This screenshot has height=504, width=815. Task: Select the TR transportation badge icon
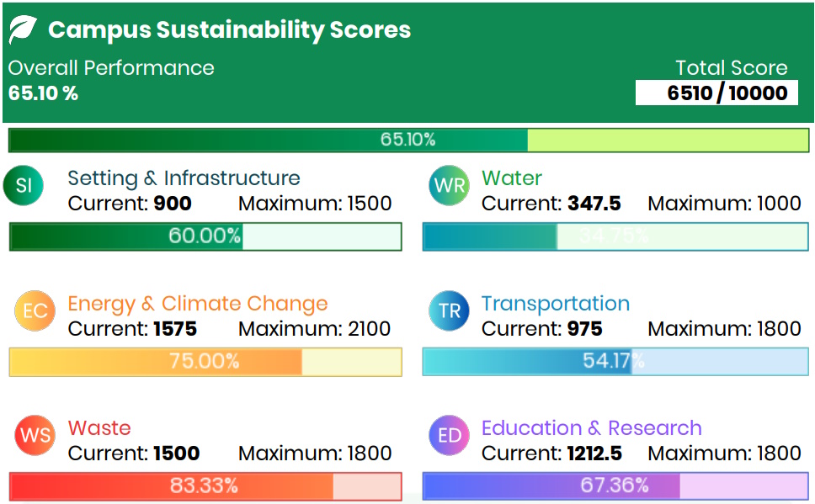pos(449,311)
